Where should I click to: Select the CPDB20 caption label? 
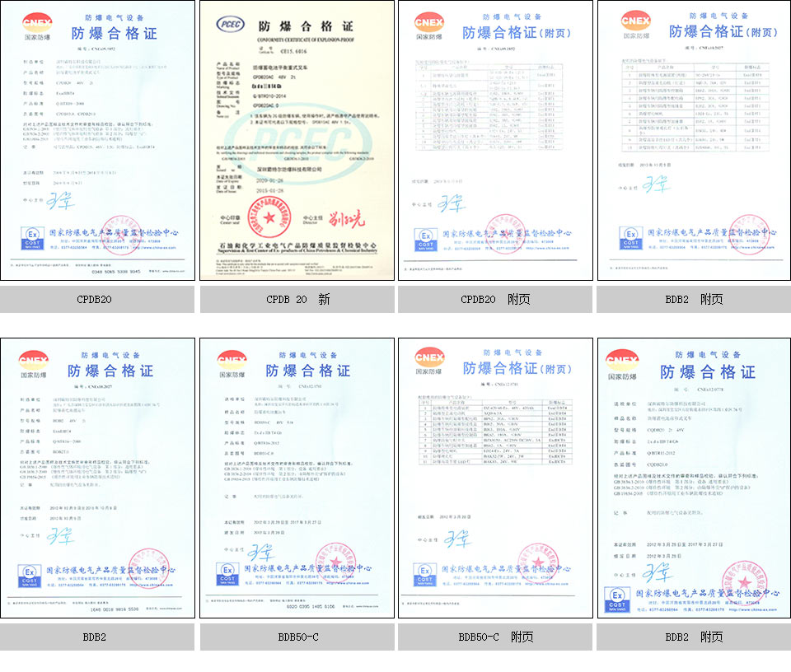(97, 300)
